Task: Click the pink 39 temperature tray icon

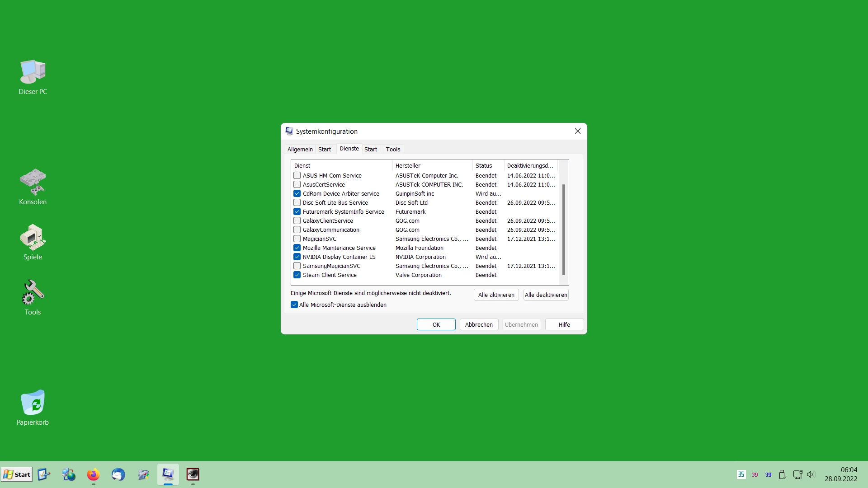Action: [x=755, y=475]
